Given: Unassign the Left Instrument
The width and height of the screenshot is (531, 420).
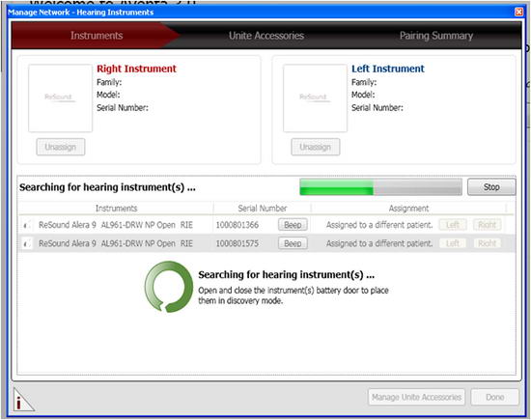Looking at the screenshot, I should click(316, 147).
